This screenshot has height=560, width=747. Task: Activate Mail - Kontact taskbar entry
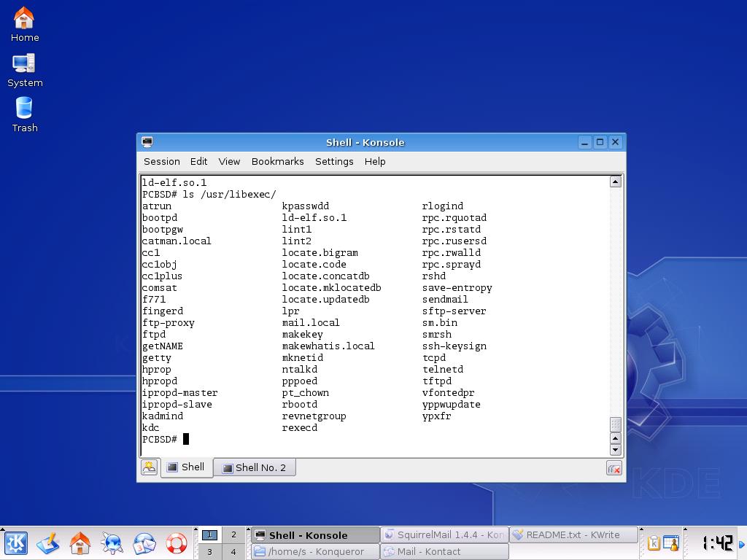444,551
